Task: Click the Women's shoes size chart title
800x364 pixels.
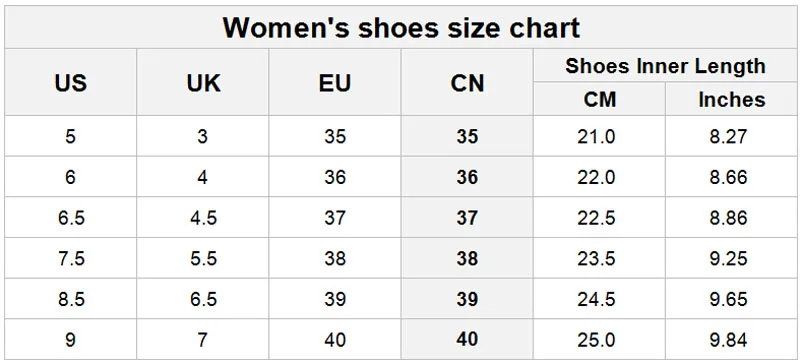Action: pos(401,28)
